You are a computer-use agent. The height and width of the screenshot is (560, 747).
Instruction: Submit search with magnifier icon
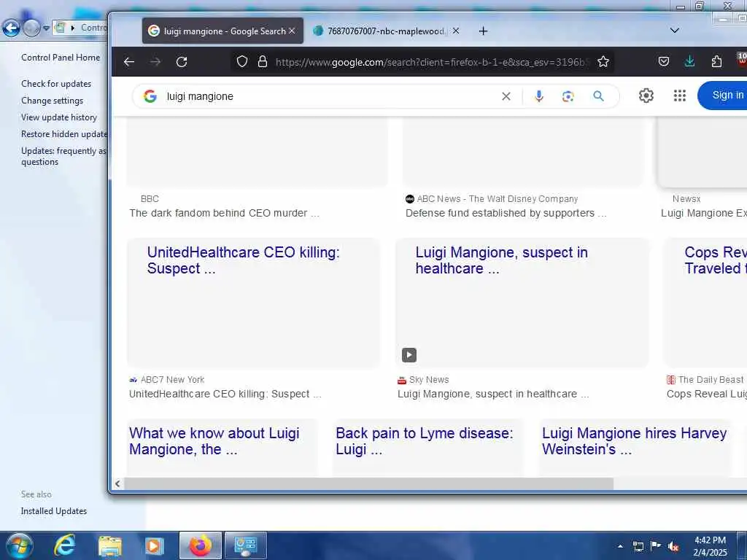click(598, 96)
